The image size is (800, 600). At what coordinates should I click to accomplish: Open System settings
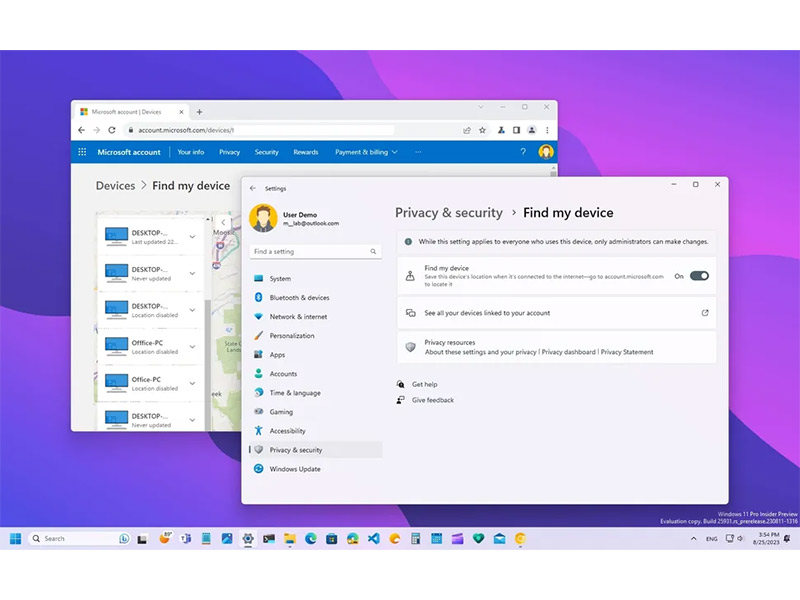pos(315,279)
